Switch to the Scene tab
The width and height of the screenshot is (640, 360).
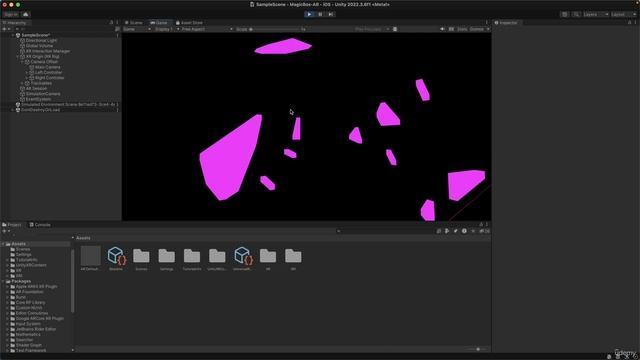[134, 23]
